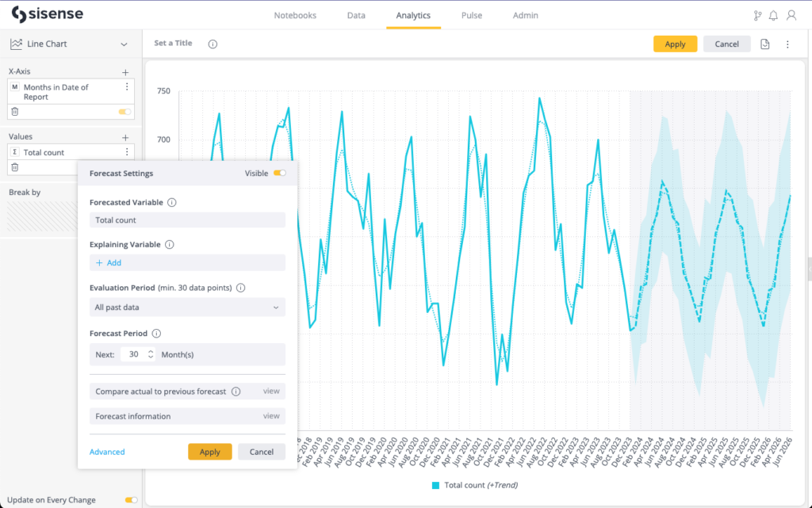Show info for Forecasted Variable
Image resolution: width=812 pixels, height=508 pixels.
point(172,202)
